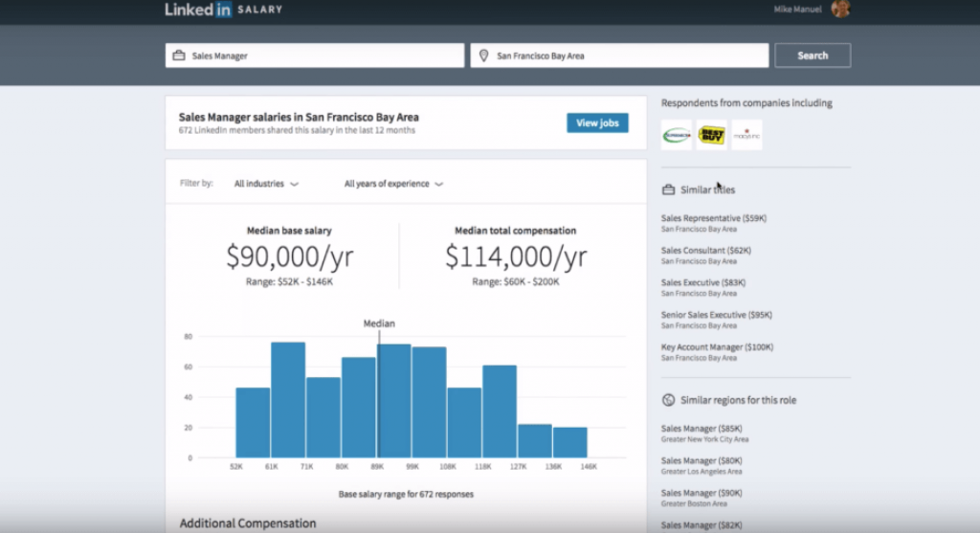Viewport: 980px width, 533px height.
Task: Open Senior Sales Executive ($95K) link
Action: coord(716,315)
